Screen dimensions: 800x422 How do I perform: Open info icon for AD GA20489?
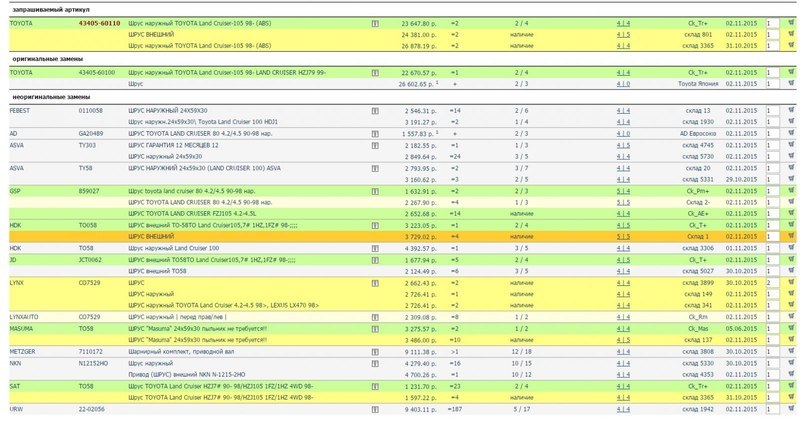(x=375, y=134)
